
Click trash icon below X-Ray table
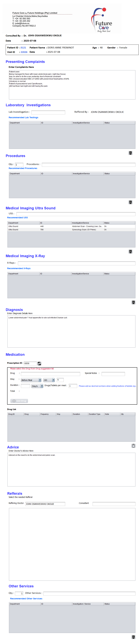(x=133, y=302)
